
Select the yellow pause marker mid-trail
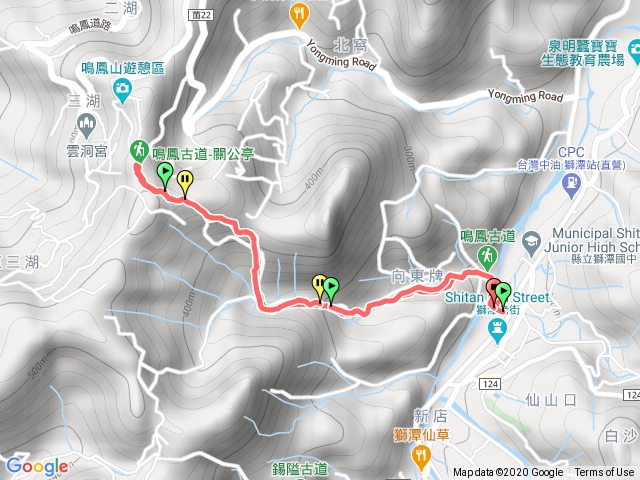pos(319,286)
